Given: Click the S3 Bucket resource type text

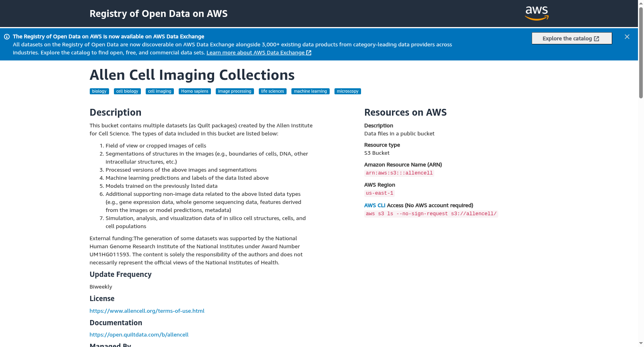Looking at the screenshot, I should click(377, 153).
